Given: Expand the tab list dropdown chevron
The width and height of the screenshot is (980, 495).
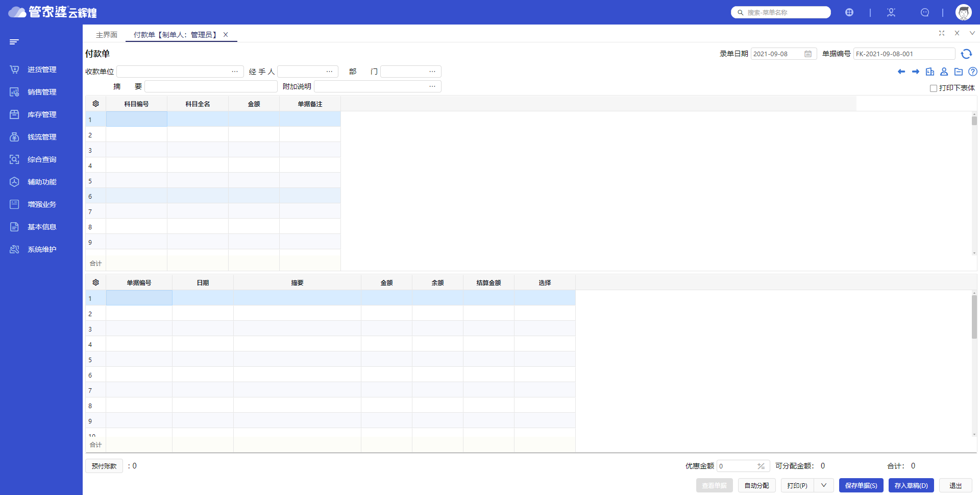Looking at the screenshot, I should coord(972,33).
